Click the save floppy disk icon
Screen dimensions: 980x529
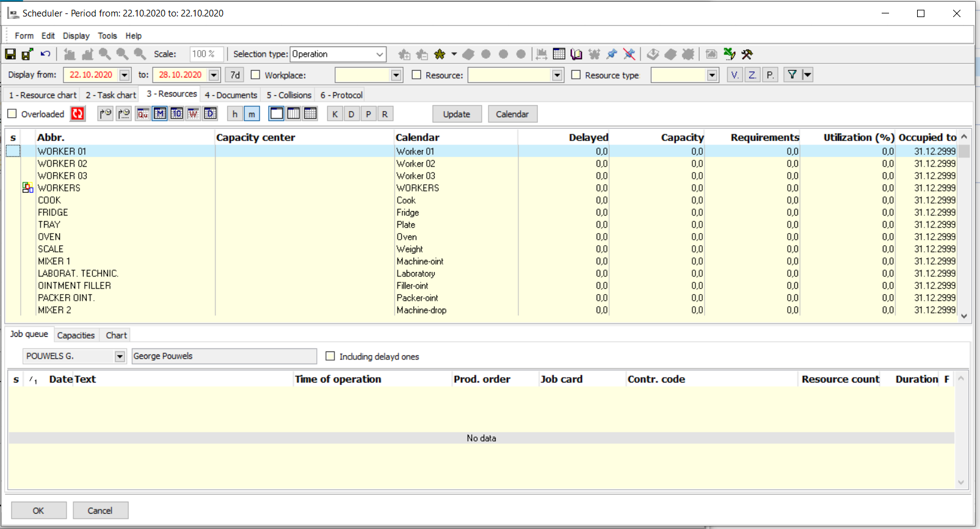tap(10, 54)
